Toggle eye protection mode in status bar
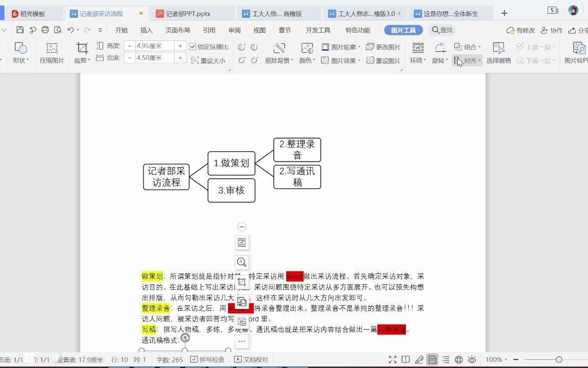The image size is (588, 368). click(472, 359)
